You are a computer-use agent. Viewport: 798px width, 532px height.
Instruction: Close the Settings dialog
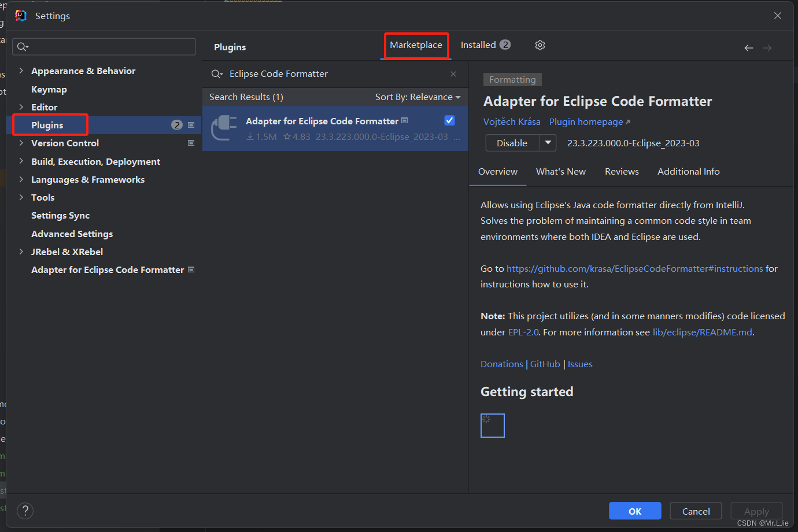778,16
